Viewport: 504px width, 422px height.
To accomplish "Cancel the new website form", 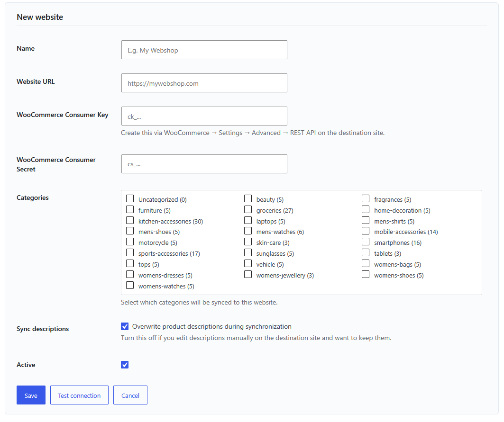I will (130, 395).
